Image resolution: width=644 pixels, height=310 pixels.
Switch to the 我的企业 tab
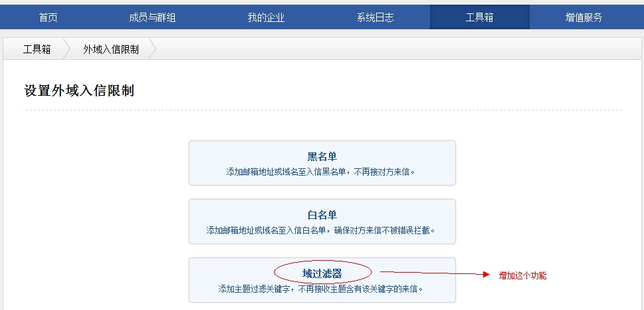pos(266,17)
